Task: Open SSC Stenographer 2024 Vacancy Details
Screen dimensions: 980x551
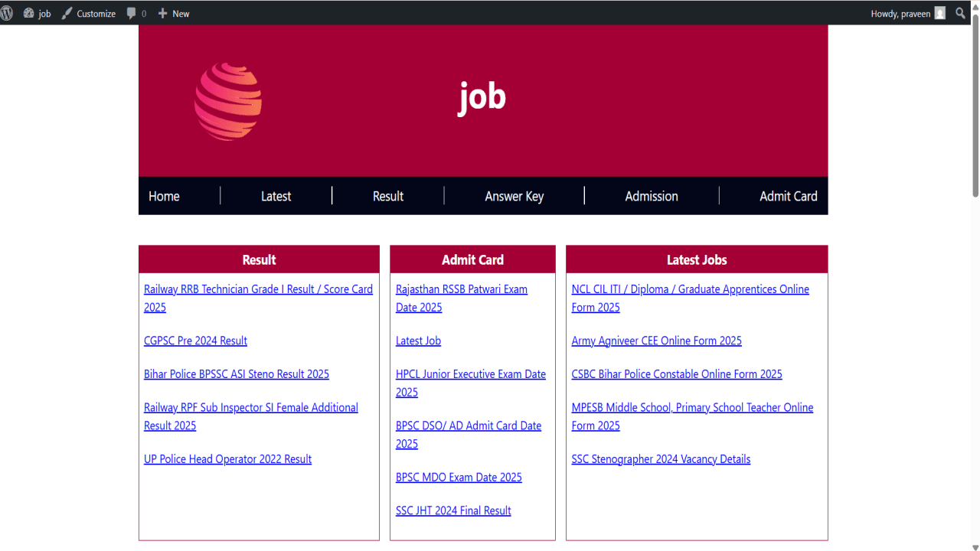Action: point(661,459)
